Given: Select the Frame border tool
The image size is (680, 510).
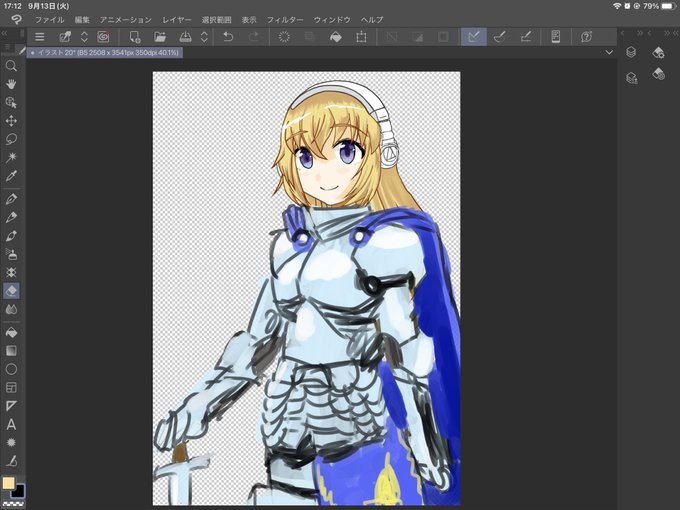Looking at the screenshot, I should (x=11, y=387).
